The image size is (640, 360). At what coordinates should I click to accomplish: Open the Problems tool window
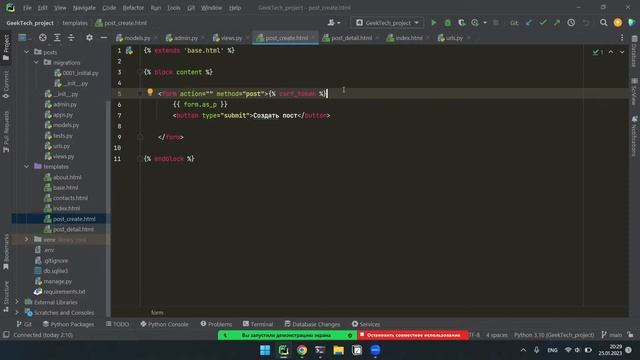click(216, 324)
